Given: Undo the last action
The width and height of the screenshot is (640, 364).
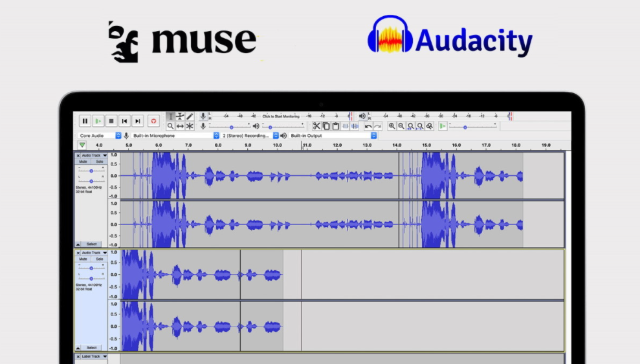Looking at the screenshot, I should click(368, 126).
